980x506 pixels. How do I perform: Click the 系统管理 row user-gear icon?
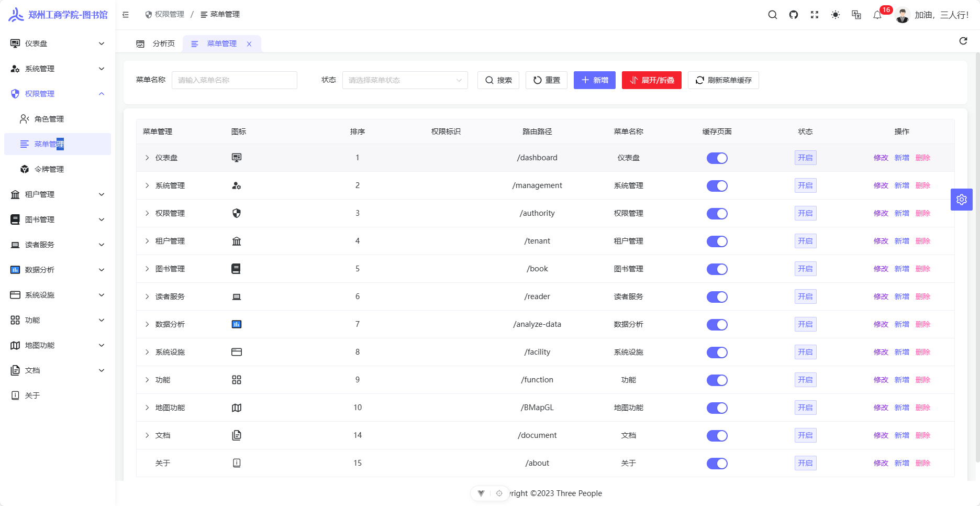[x=237, y=185]
